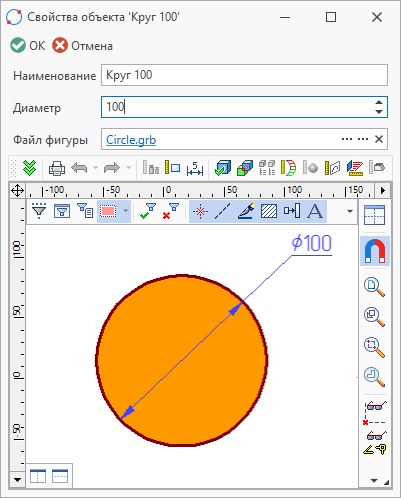Click the zoom area magnifier with red corners
Screen dimensions: 401x498
[374, 347]
